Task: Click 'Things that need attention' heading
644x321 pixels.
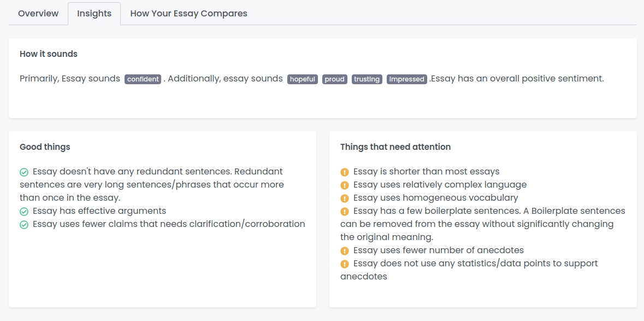Action: (x=395, y=147)
